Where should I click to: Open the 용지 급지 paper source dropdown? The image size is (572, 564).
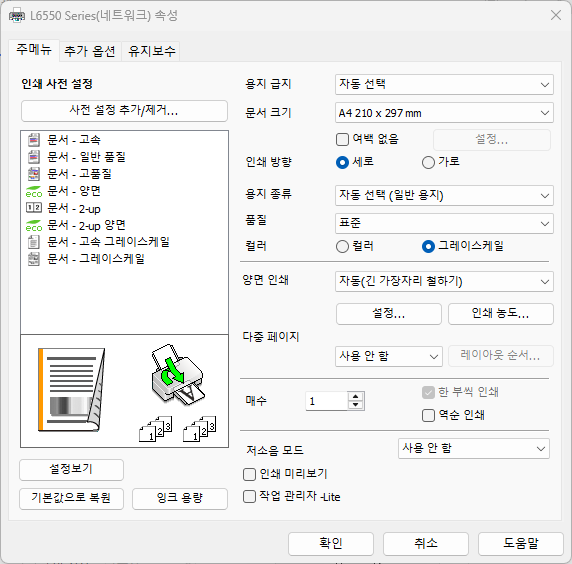444,85
